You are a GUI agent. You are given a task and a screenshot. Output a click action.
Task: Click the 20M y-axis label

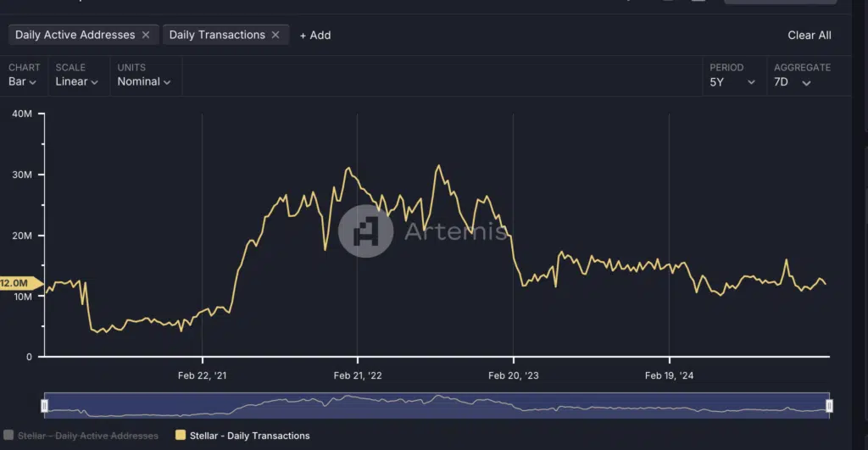click(22, 236)
